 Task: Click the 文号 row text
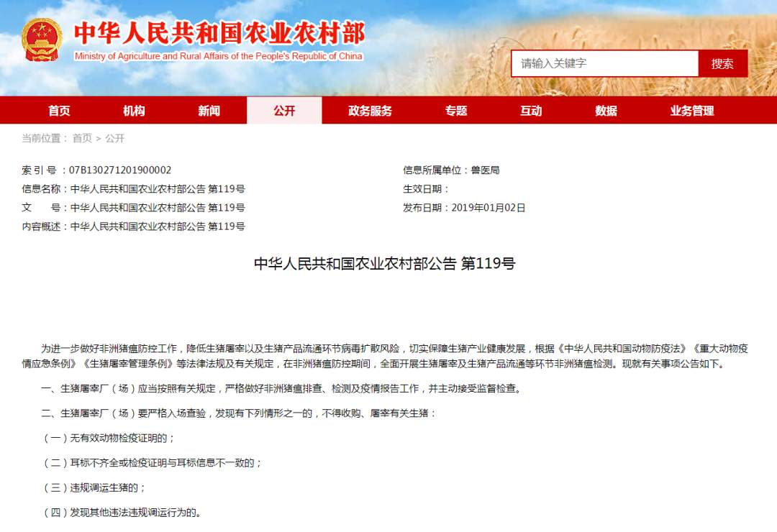[x=133, y=208]
